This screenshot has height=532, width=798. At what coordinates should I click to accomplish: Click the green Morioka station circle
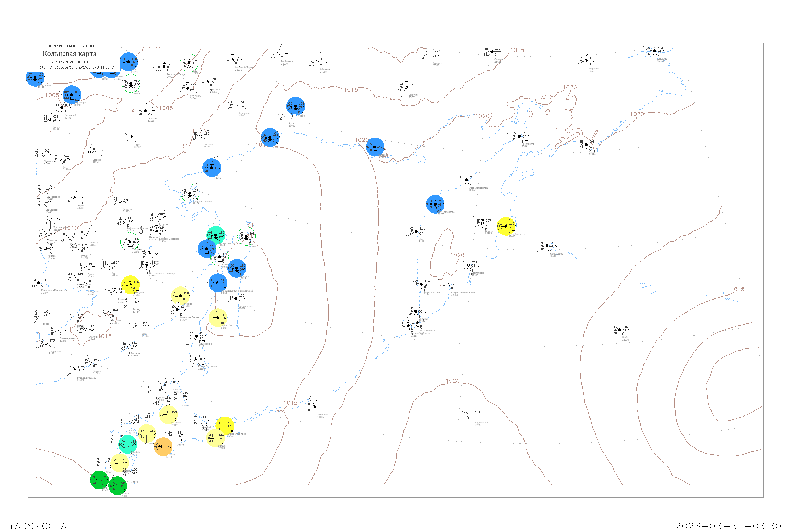[117, 486]
